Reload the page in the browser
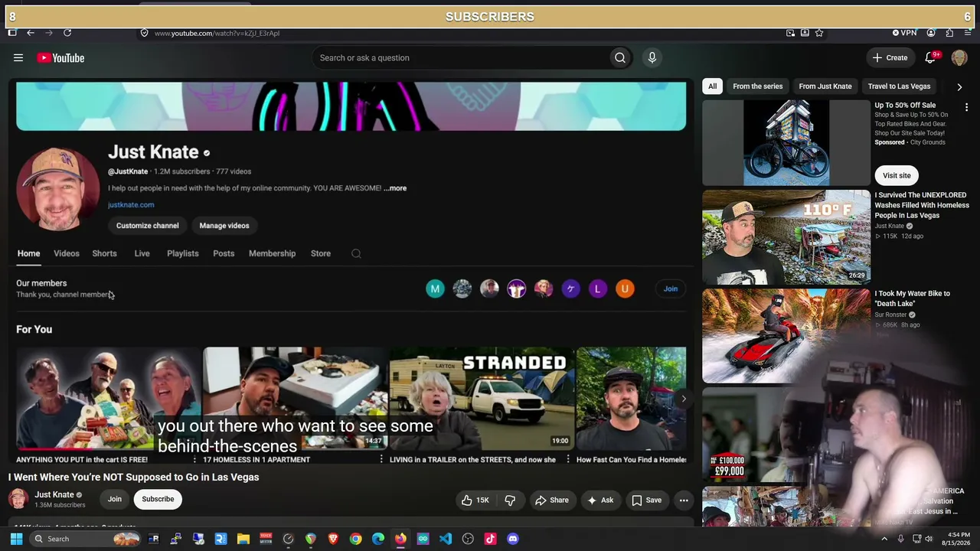 67,33
